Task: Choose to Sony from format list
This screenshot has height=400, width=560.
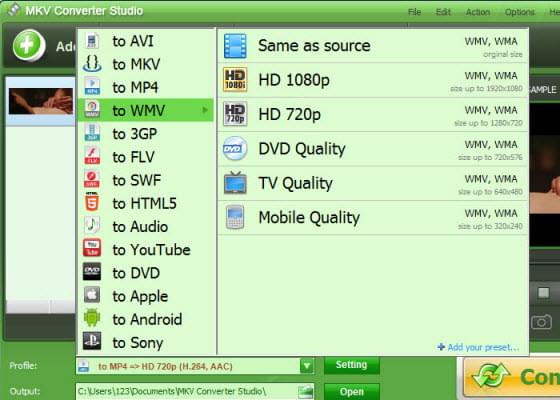Action: tap(146, 342)
